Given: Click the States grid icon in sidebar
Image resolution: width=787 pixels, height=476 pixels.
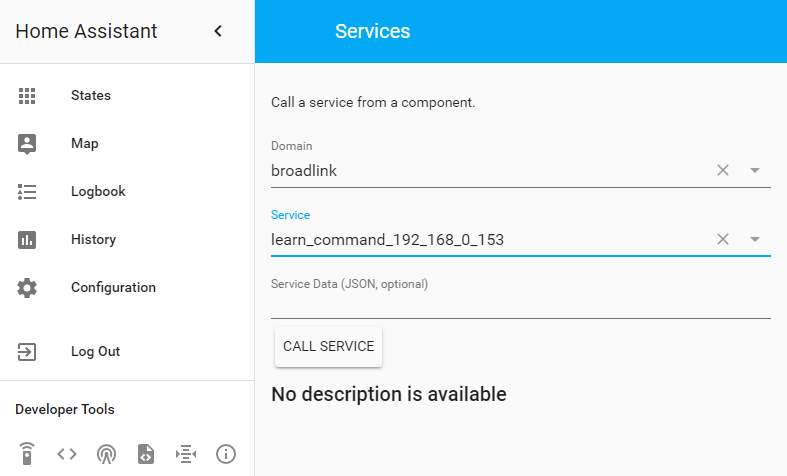Looking at the screenshot, I should click(x=27, y=96).
